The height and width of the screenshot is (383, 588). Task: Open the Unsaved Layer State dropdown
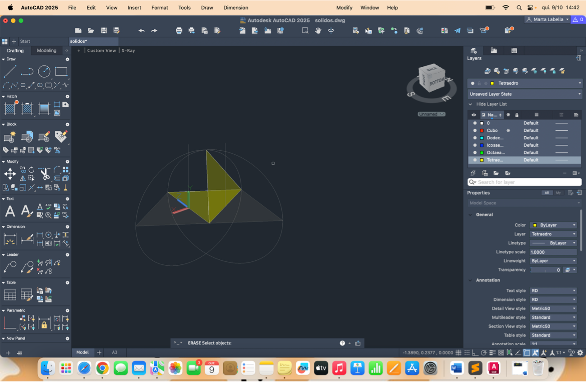[525, 94]
